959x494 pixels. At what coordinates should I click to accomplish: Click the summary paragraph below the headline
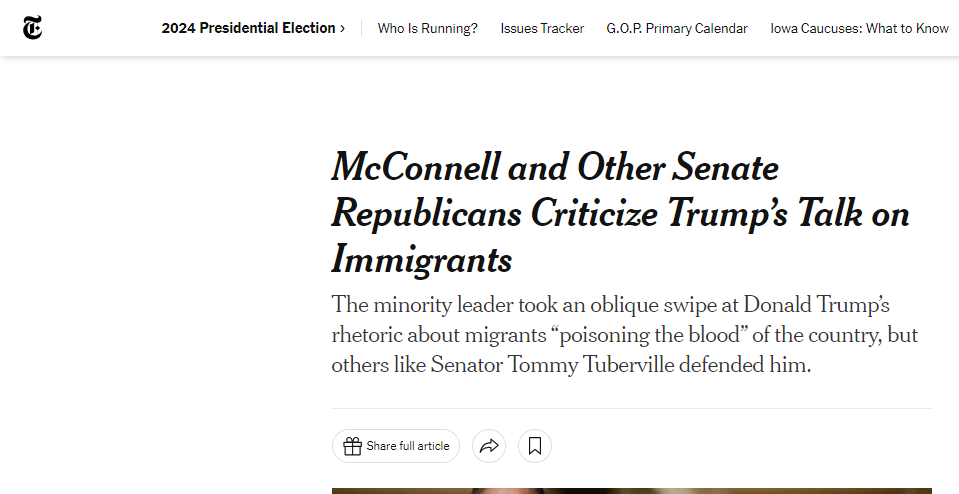click(x=624, y=334)
